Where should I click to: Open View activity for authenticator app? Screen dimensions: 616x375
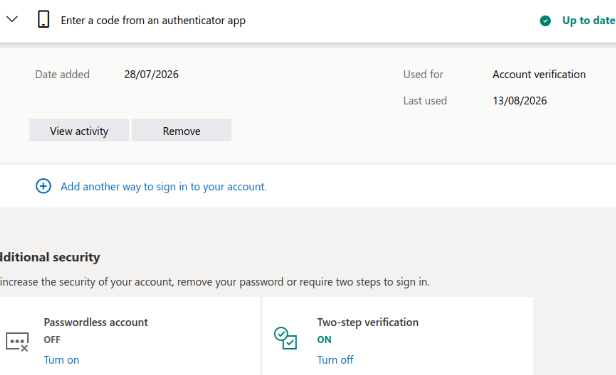pyautogui.click(x=79, y=130)
